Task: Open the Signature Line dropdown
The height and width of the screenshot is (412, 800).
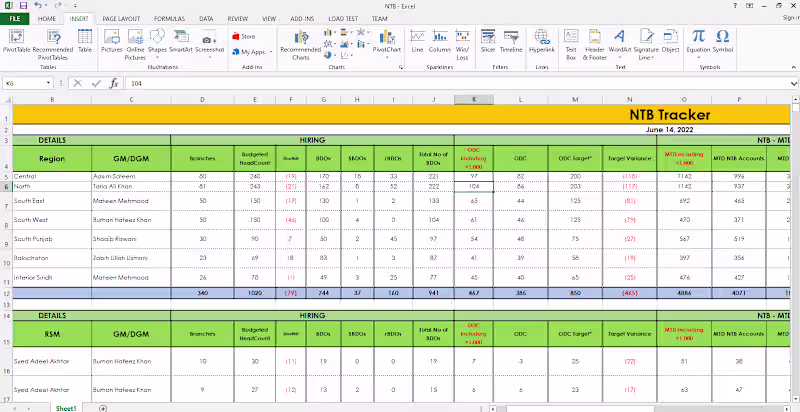Action: coord(653,58)
